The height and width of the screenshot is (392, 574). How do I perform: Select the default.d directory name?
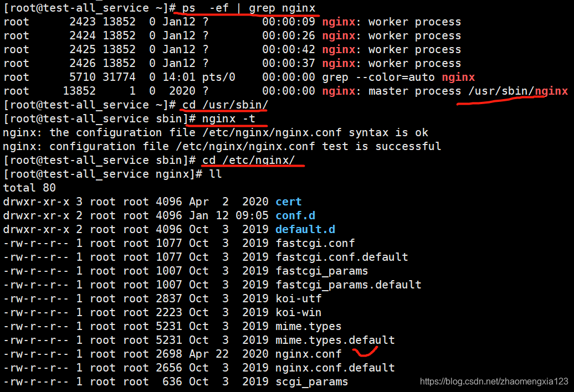pyautogui.click(x=305, y=230)
